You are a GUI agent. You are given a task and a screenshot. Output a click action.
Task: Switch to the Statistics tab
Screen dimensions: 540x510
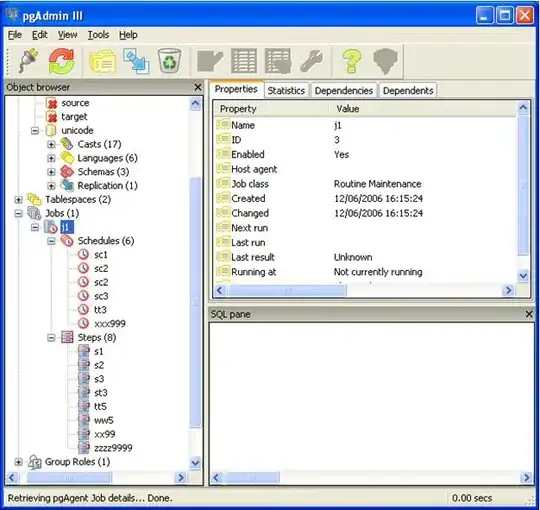click(286, 91)
